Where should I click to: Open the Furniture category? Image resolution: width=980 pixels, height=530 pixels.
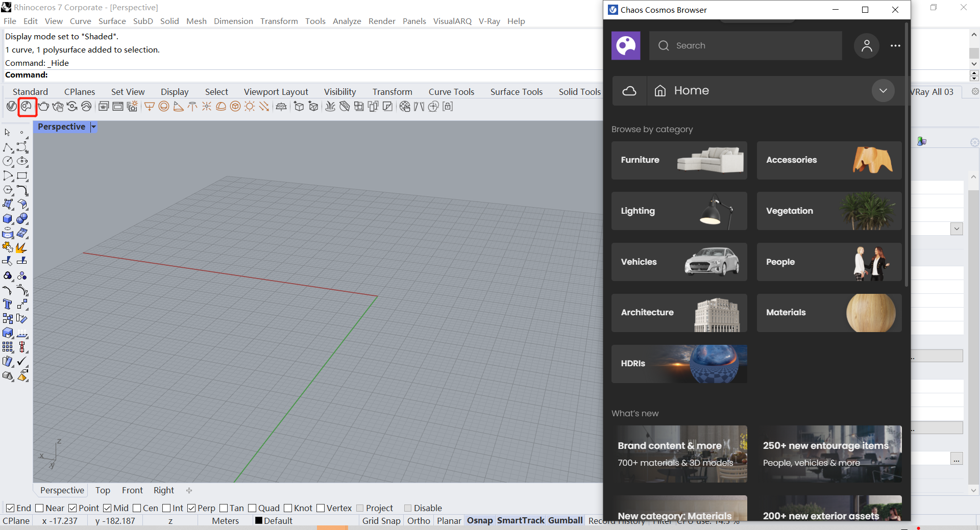click(679, 160)
